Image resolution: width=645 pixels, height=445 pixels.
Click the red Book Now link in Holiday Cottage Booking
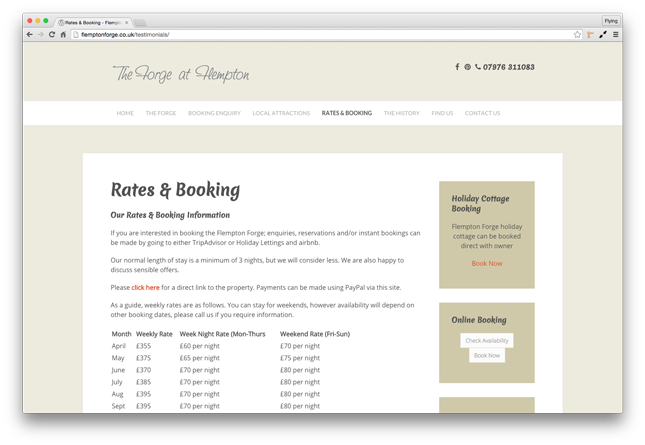[487, 264]
